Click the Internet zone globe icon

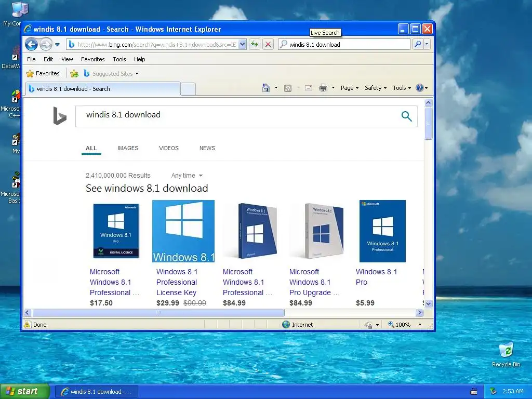(x=286, y=324)
